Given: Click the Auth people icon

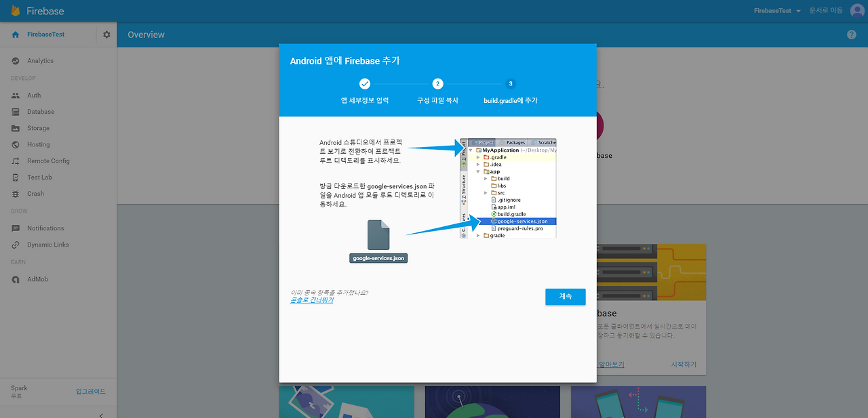Looking at the screenshot, I should [x=16, y=96].
